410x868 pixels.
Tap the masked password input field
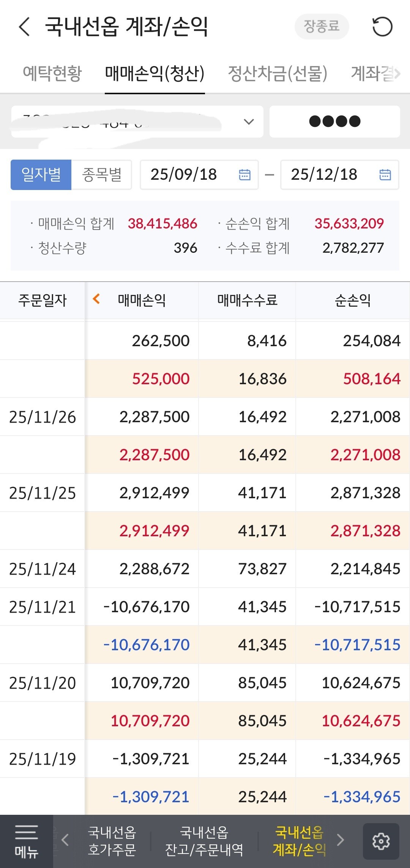pyautogui.click(x=334, y=122)
